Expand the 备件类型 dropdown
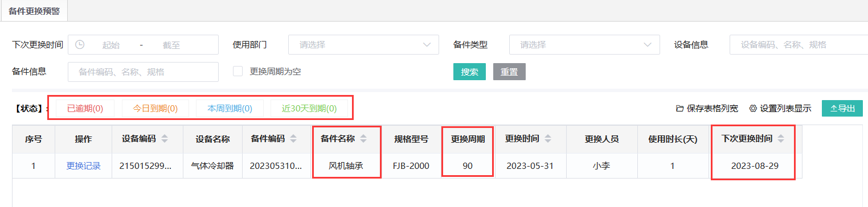The height and width of the screenshot is (207, 868). [x=584, y=44]
